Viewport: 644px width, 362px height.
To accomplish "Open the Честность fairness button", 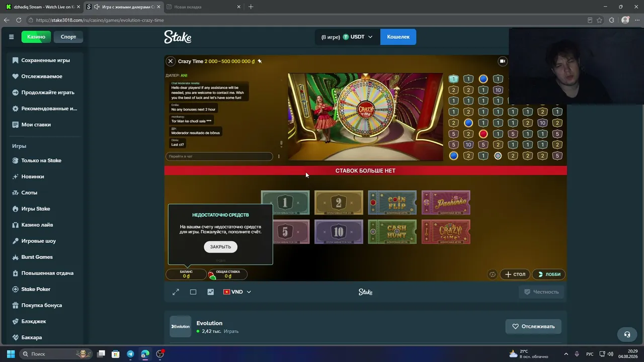I will click(541, 292).
